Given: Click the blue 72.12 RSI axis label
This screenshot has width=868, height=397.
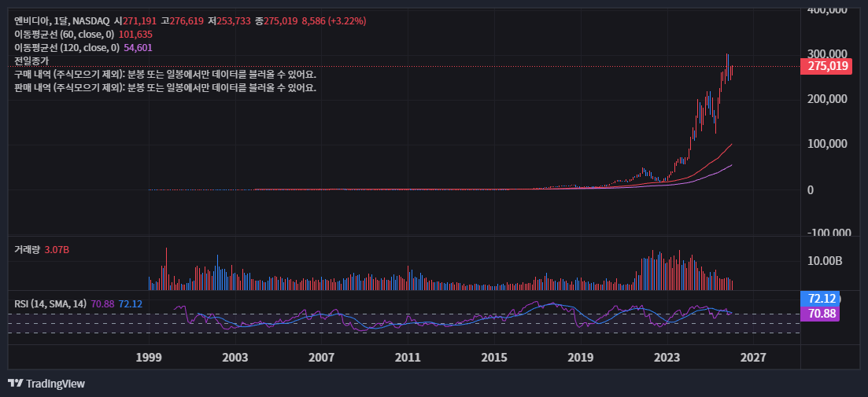Looking at the screenshot, I should [x=822, y=299].
